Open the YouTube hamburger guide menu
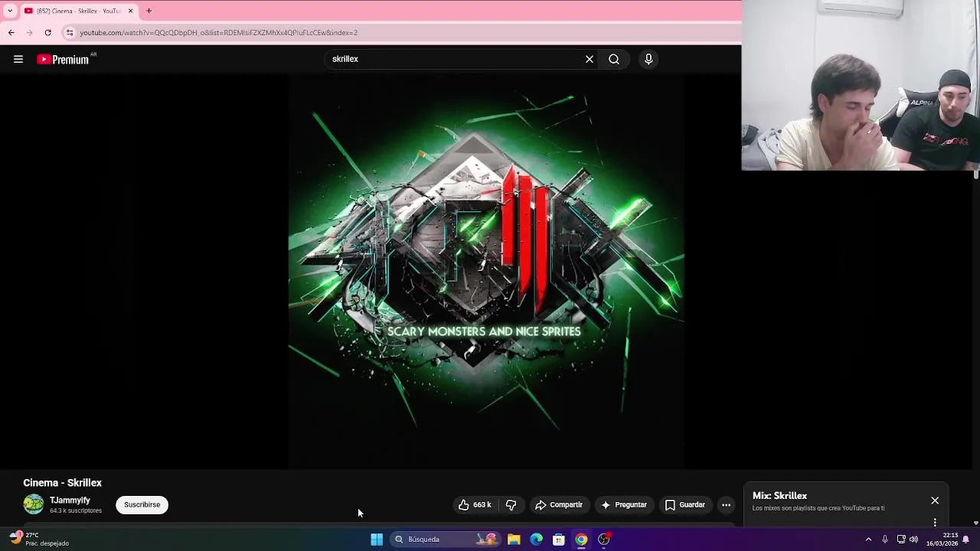 tap(18, 59)
